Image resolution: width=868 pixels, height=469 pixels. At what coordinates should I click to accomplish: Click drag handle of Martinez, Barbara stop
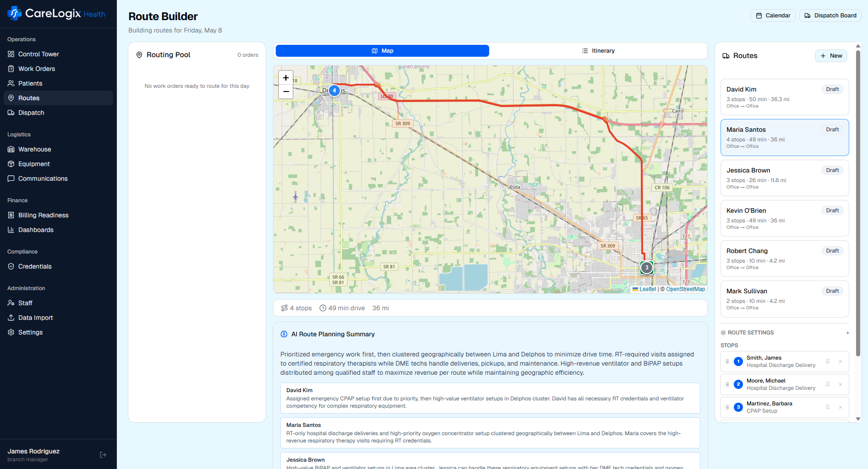pyautogui.click(x=727, y=407)
